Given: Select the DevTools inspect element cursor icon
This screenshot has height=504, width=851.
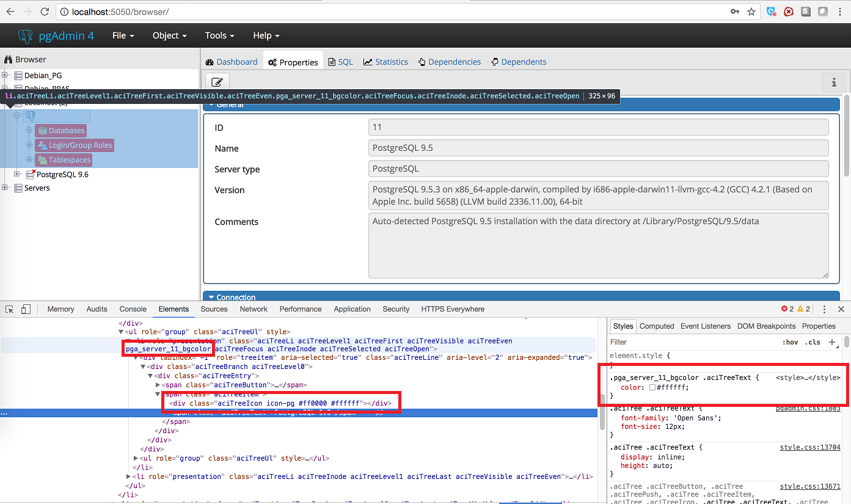Looking at the screenshot, I should (10, 309).
